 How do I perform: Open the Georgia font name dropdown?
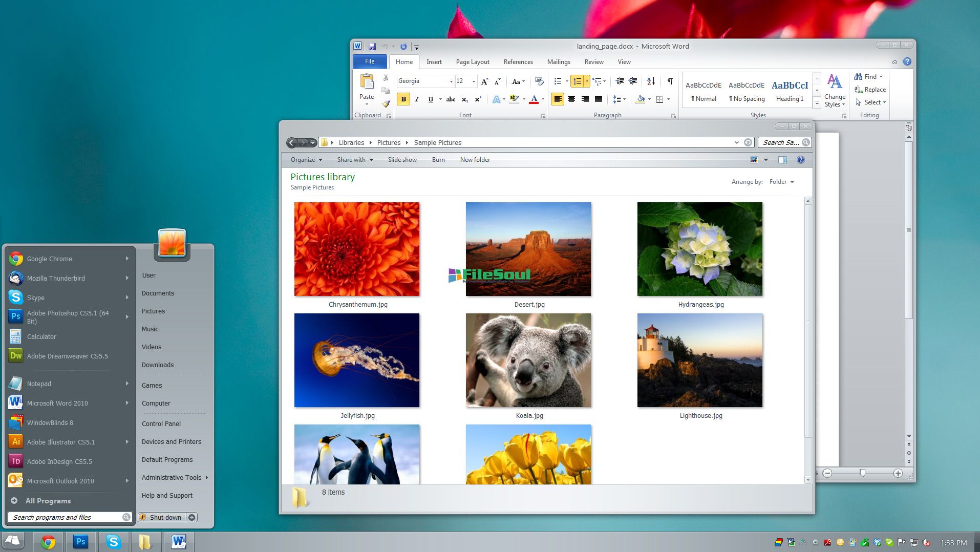click(x=451, y=81)
